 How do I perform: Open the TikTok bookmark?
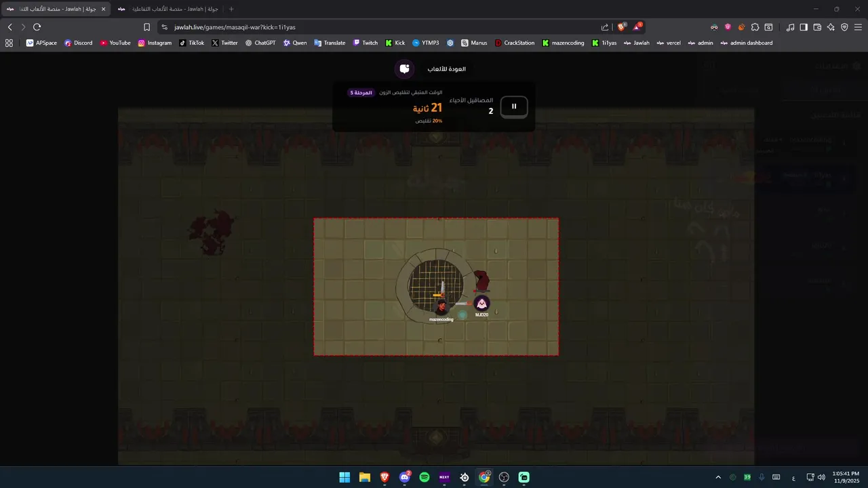tap(191, 43)
